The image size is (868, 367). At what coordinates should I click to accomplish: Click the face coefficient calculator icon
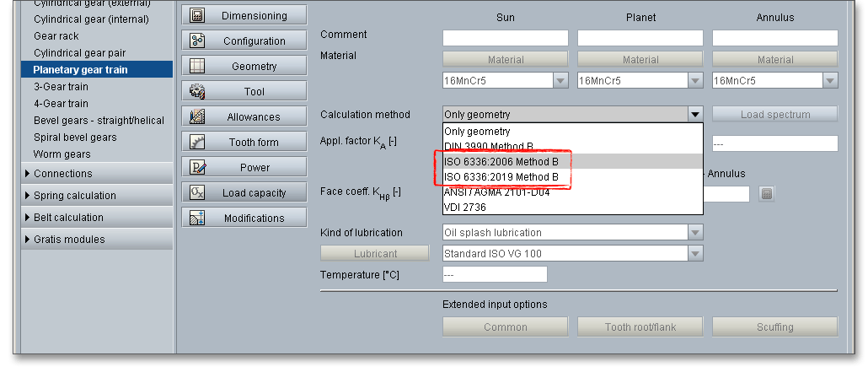[766, 194]
